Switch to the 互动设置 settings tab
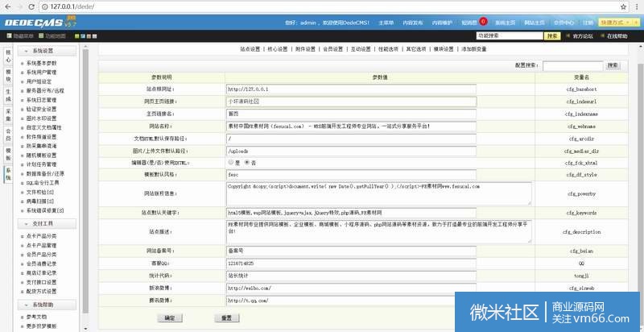Screen dimensions: 644x332 pyautogui.click(x=361, y=49)
